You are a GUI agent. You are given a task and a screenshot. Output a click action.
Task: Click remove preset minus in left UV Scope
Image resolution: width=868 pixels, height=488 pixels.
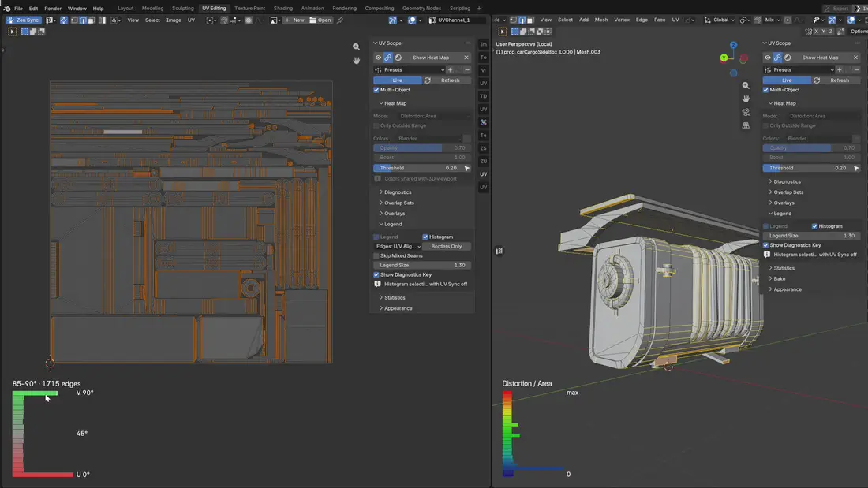pos(466,69)
